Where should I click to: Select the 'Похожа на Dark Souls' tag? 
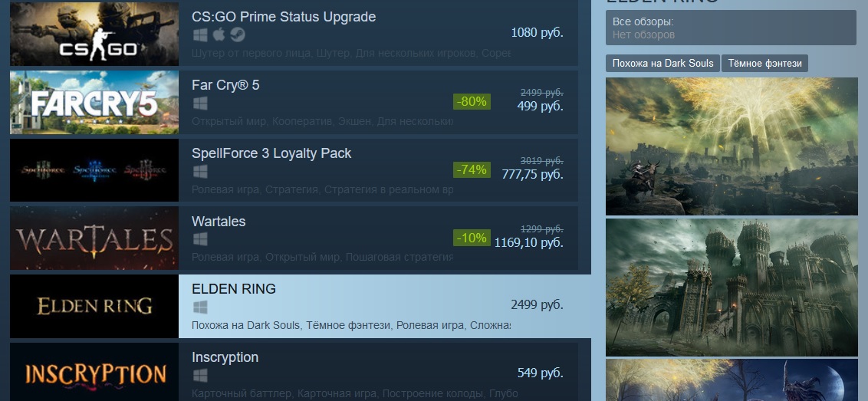[663, 63]
